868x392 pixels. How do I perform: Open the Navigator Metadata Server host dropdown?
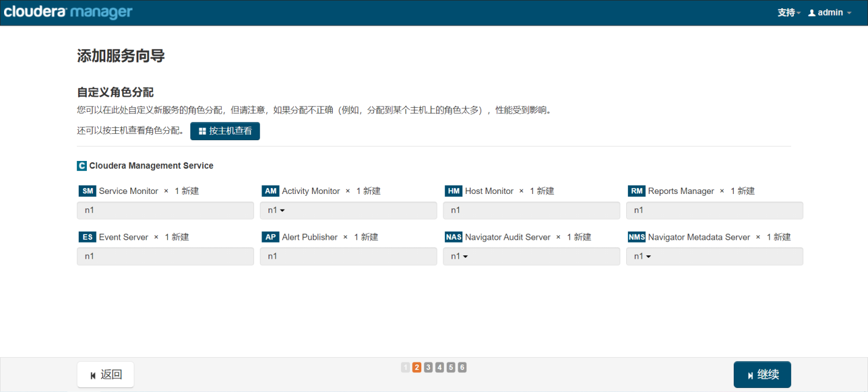(715, 257)
